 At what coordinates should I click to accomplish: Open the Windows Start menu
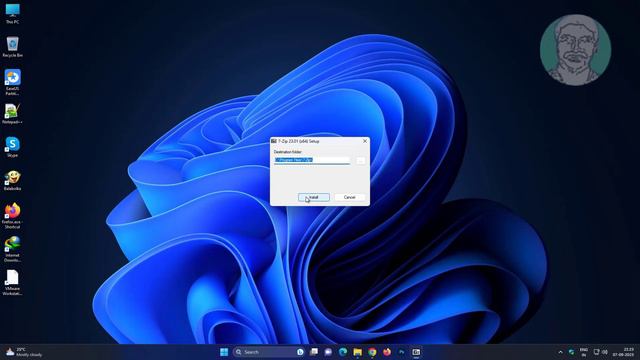224,352
